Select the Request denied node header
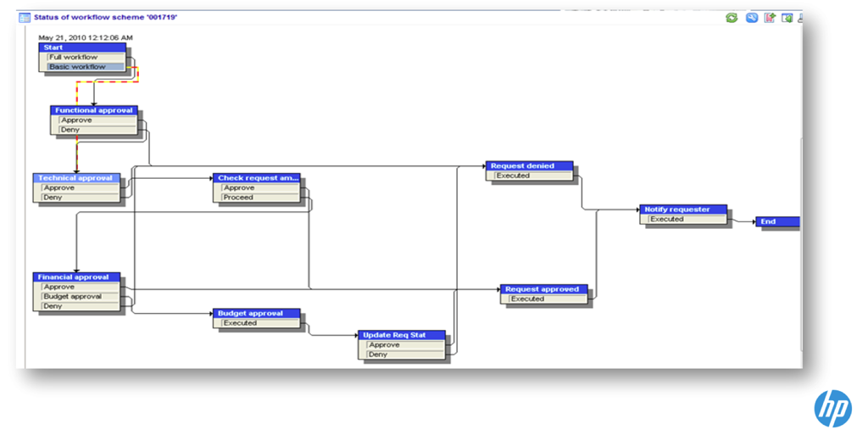The height and width of the screenshot is (441, 868). (529, 165)
